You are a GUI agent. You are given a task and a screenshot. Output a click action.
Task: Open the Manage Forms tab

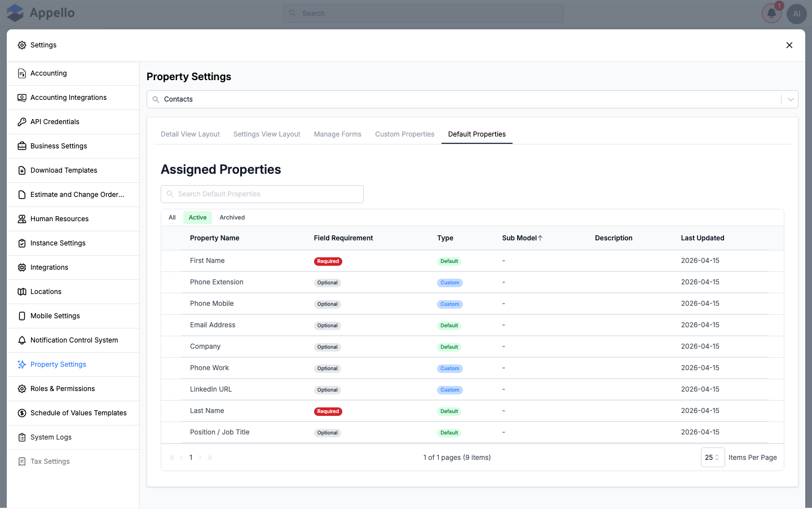(x=338, y=134)
